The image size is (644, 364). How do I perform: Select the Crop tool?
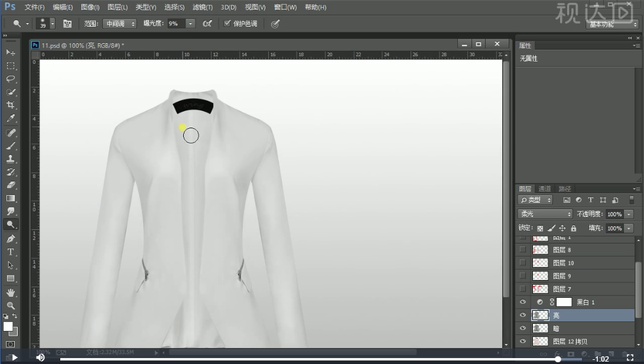point(11,105)
